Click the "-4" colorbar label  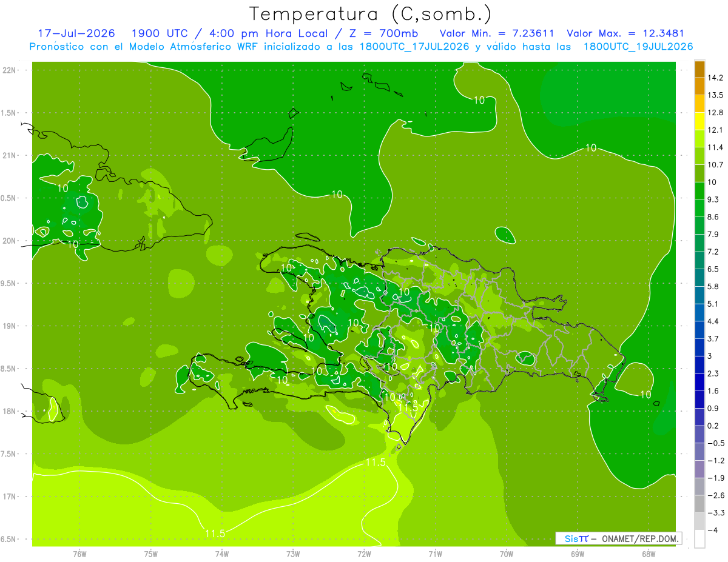712,530
